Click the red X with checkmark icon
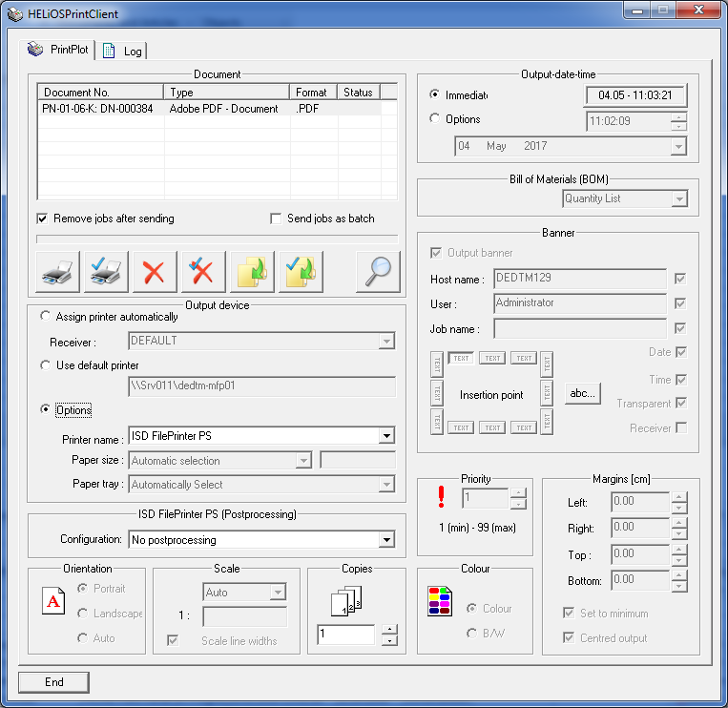 tap(202, 272)
